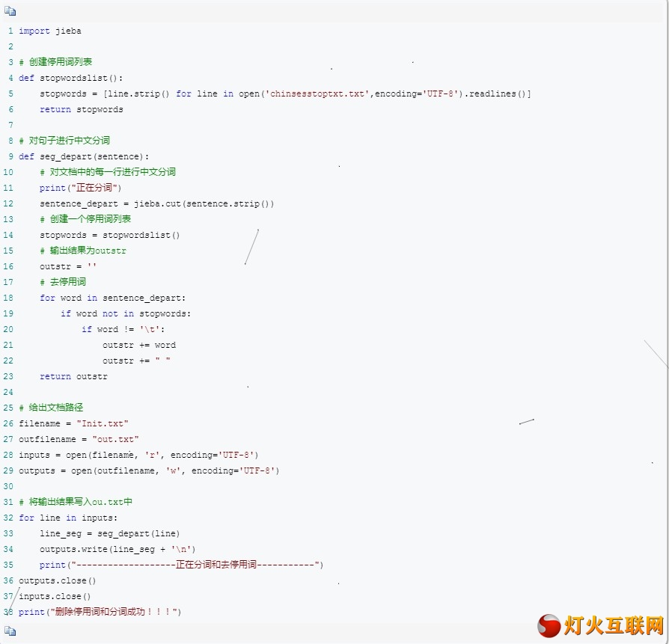The height and width of the screenshot is (644, 669).
Task: Click the comment "# 对句子进行中文分词" on line 8
Action: [64, 141]
